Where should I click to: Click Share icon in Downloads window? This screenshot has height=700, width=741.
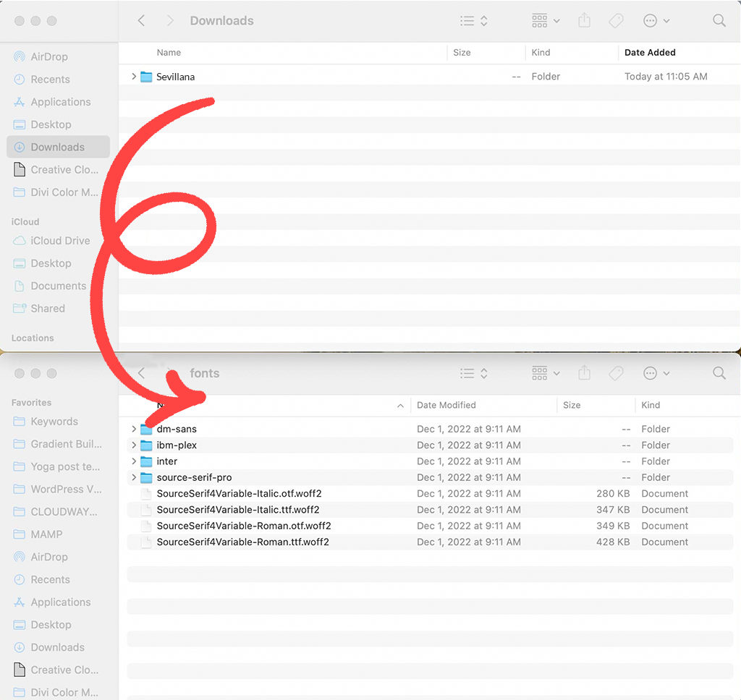pos(585,20)
